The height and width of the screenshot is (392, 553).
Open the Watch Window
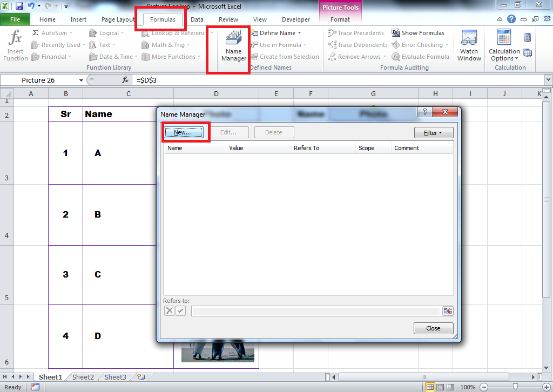(468, 45)
